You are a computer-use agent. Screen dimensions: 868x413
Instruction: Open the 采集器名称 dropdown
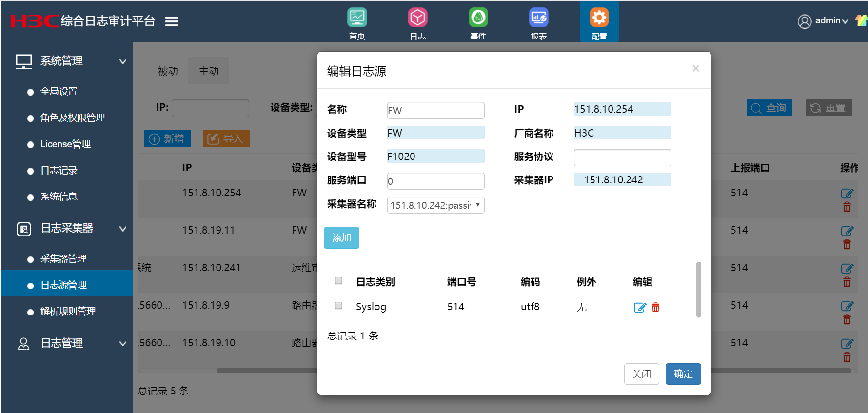pos(435,205)
